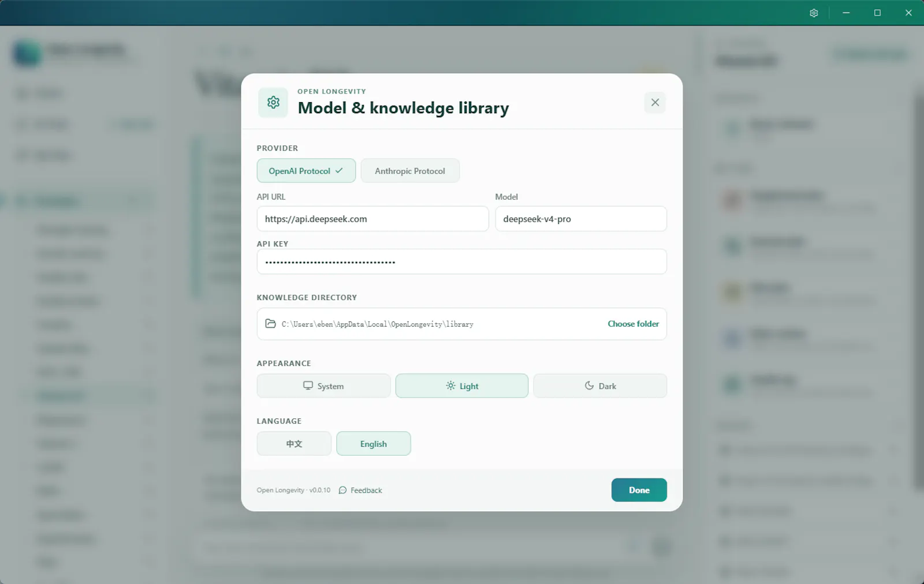Maximize the application window
The width and height of the screenshot is (924, 584).
(877, 13)
